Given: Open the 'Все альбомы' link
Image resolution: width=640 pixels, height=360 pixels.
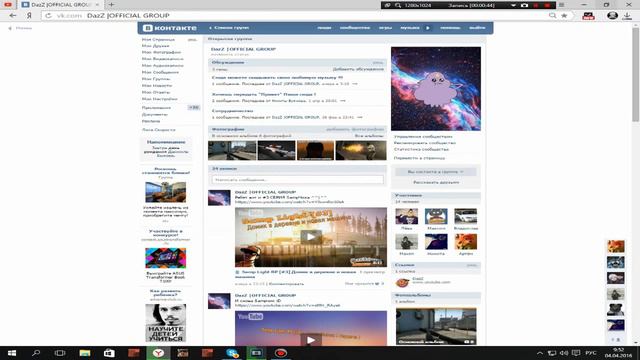Looking at the screenshot, I should tap(369, 136).
